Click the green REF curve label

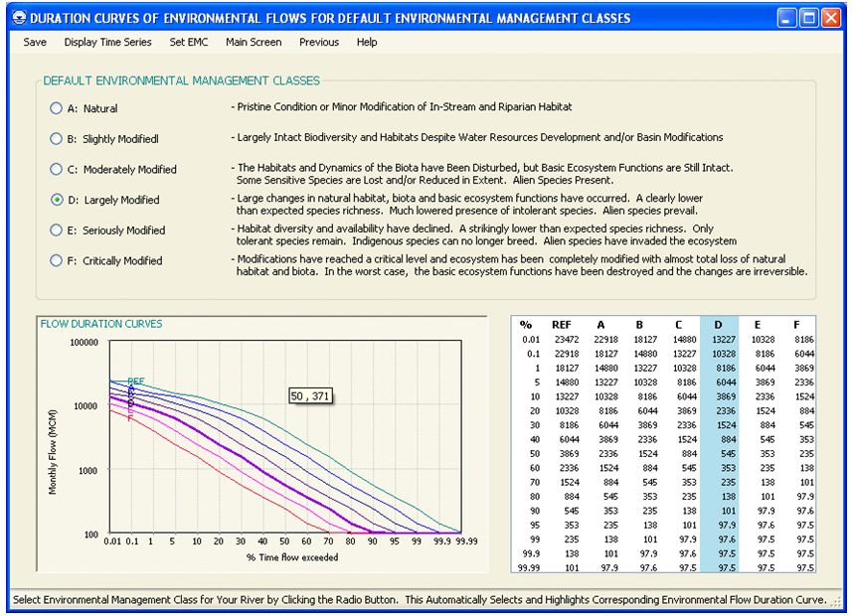(x=136, y=382)
